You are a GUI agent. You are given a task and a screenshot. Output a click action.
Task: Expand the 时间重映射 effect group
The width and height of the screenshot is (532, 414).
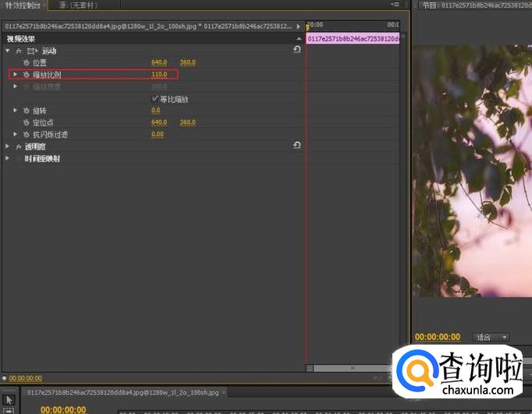pos(8,158)
